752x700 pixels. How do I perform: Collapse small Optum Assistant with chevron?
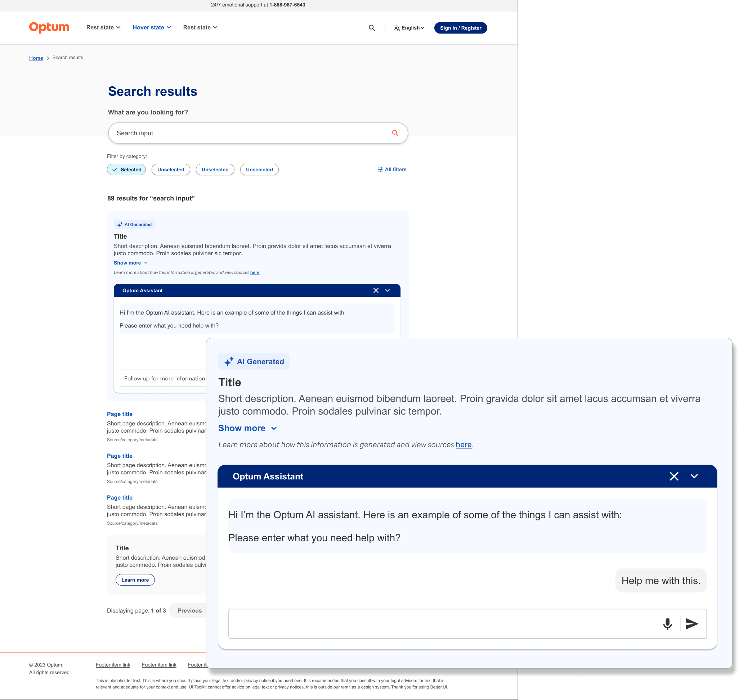(388, 291)
